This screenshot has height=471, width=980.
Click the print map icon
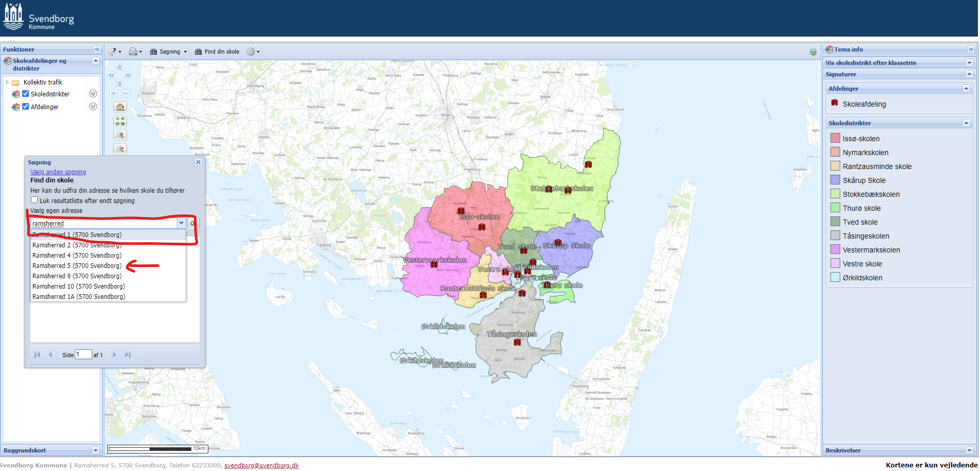tap(133, 52)
